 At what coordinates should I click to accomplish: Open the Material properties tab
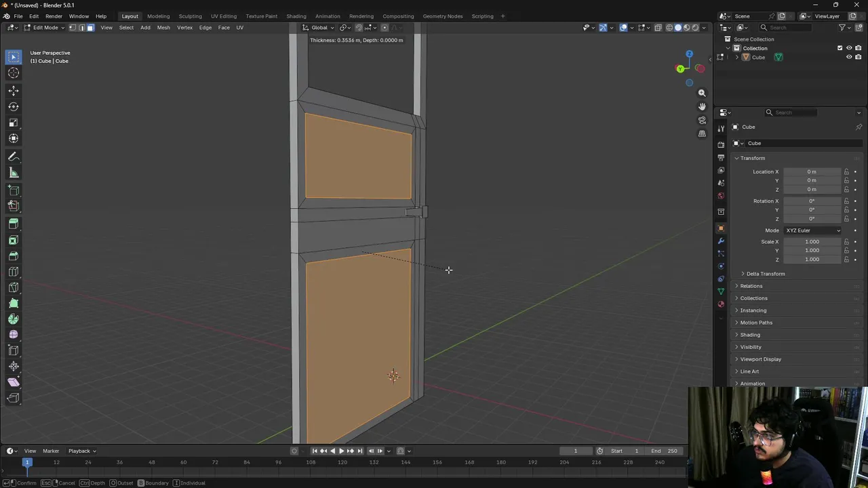[x=721, y=304]
